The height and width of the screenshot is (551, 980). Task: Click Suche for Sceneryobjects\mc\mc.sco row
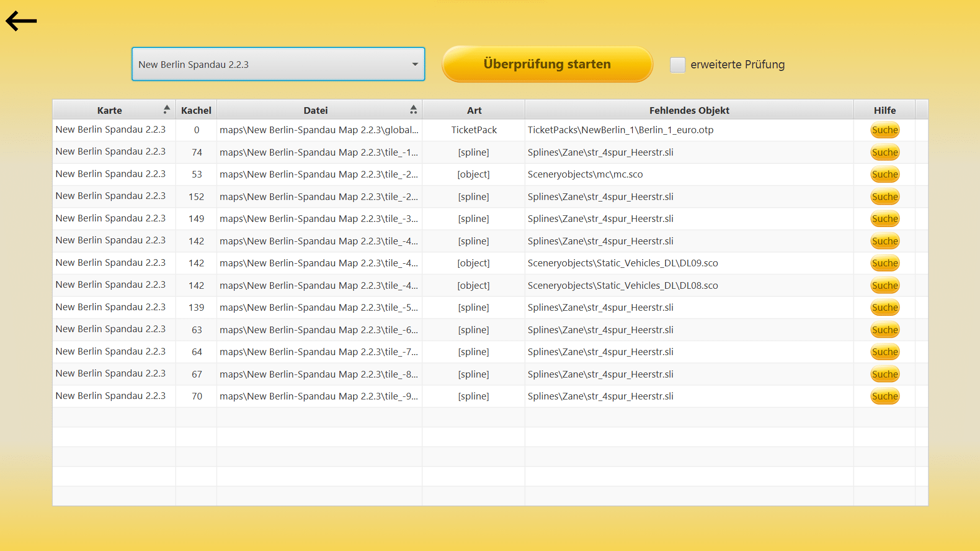885,174
